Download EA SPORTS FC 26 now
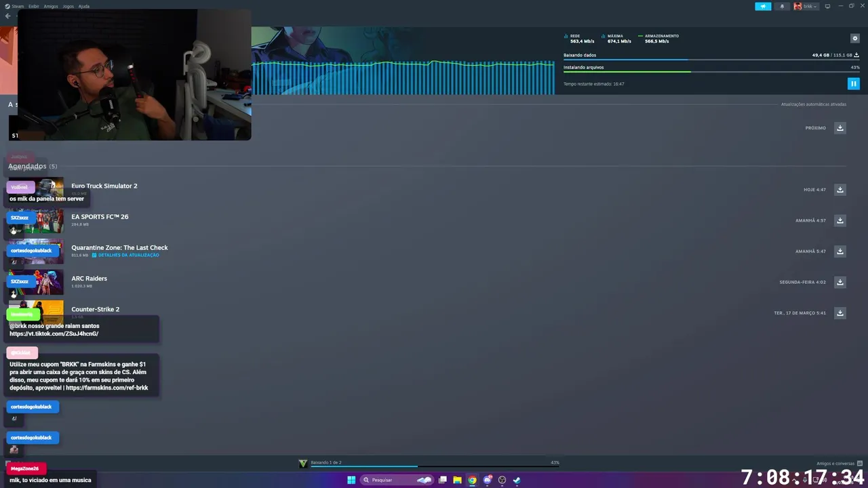Screen dimensions: 868x488 coord(840,220)
